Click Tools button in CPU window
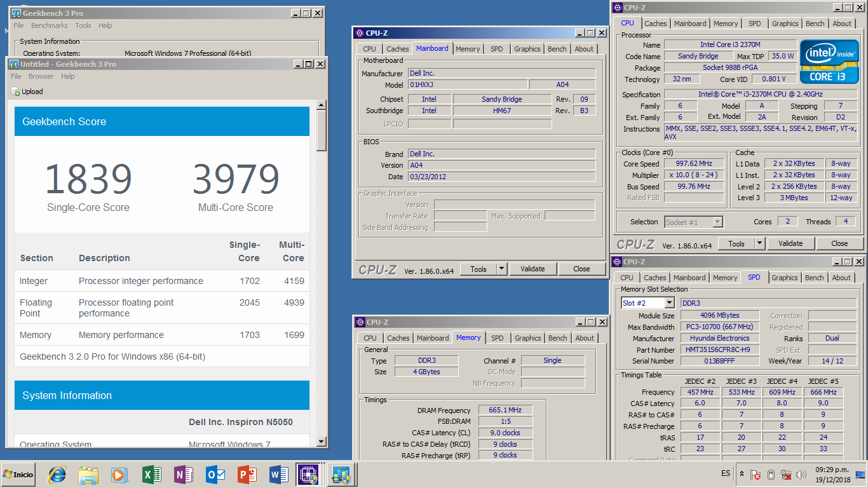868x488 pixels. (736, 243)
